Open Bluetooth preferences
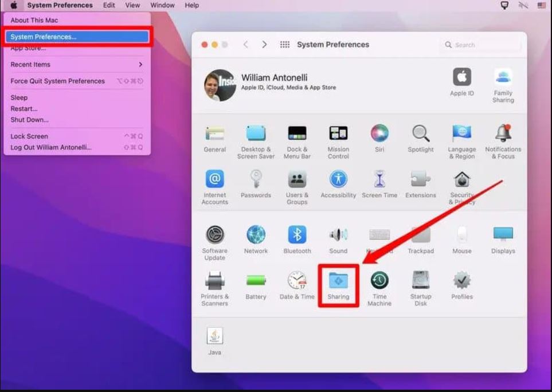Image resolution: width=552 pixels, height=392 pixels. point(297,240)
